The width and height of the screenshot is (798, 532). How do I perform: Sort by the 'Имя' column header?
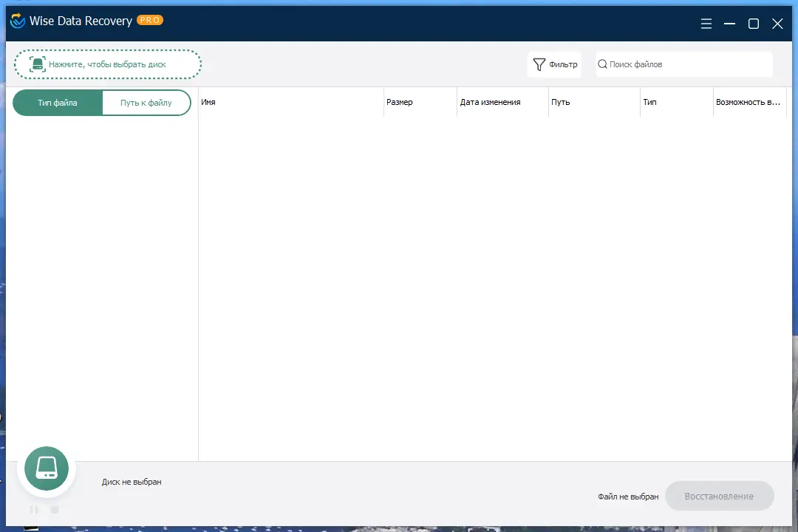click(x=290, y=102)
